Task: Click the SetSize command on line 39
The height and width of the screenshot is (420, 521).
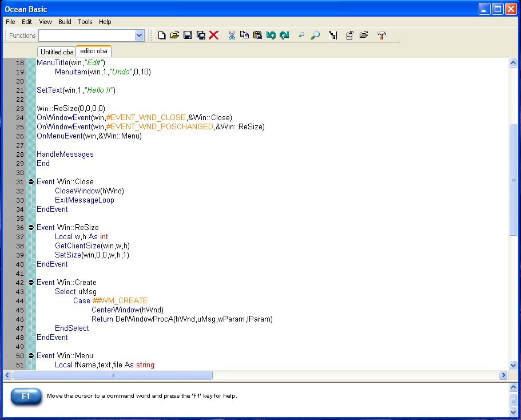Action: [x=68, y=255]
